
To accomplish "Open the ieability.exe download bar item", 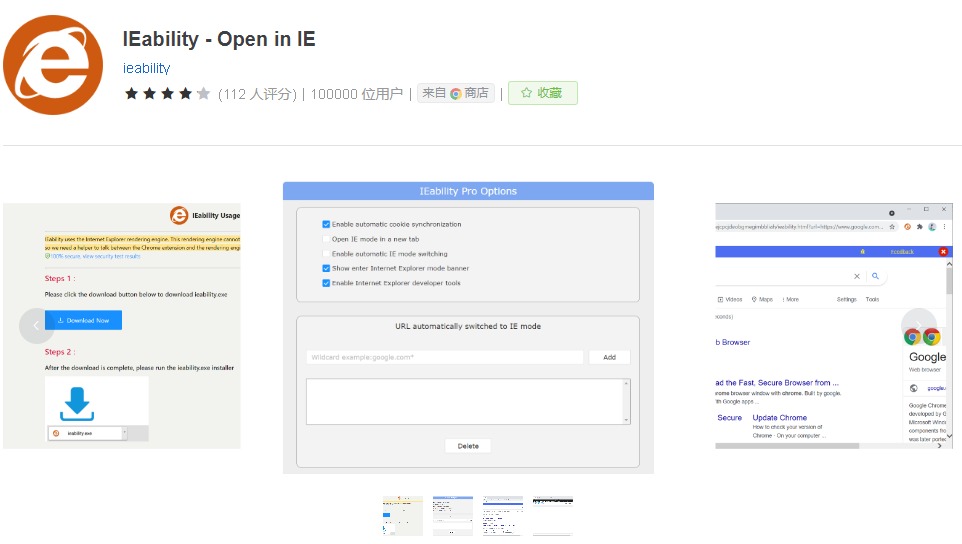I will pyautogui.click(x=86, y=433).
